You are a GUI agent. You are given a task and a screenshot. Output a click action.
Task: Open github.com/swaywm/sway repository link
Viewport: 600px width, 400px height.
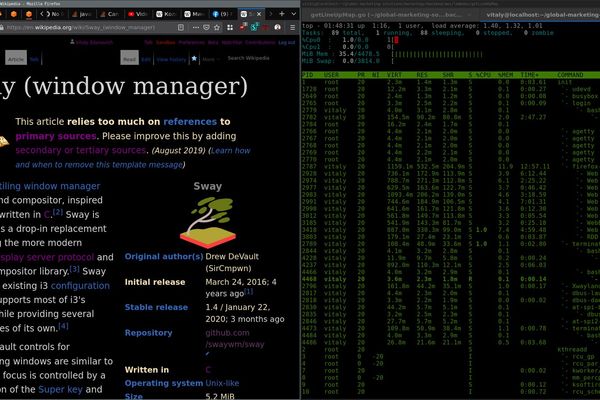click(235, 339)
